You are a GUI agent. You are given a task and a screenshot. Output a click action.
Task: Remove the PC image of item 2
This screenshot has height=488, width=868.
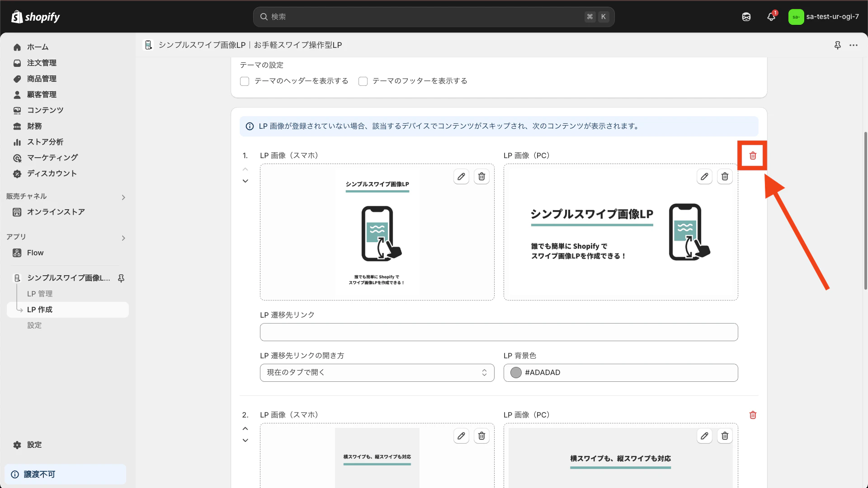[725, 436]
